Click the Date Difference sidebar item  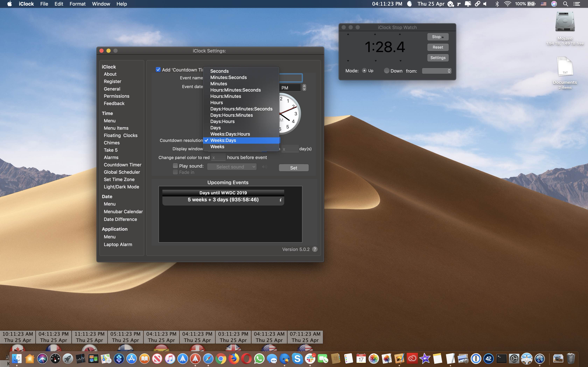point(121,219)
